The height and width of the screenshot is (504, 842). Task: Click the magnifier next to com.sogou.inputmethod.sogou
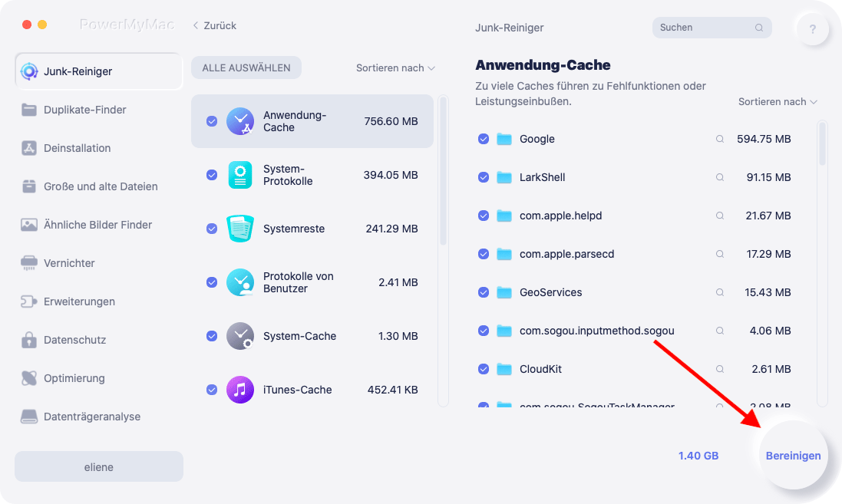[x=719, y=331]
